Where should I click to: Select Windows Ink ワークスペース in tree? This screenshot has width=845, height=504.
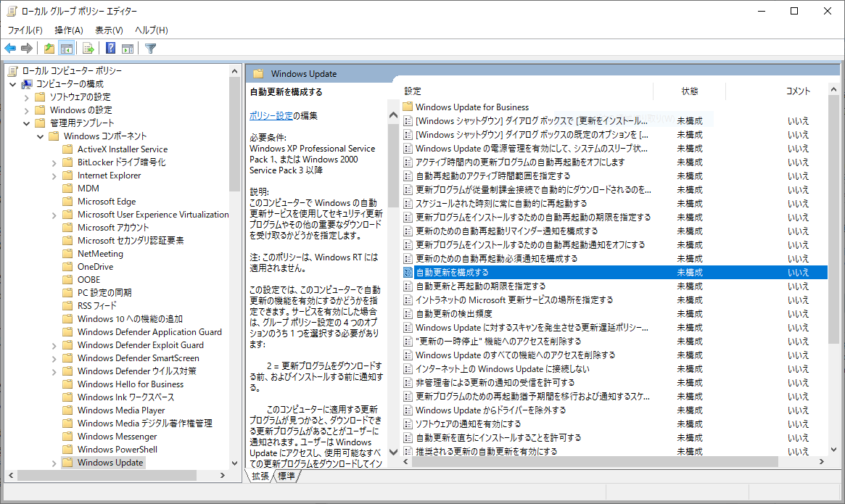126,397
